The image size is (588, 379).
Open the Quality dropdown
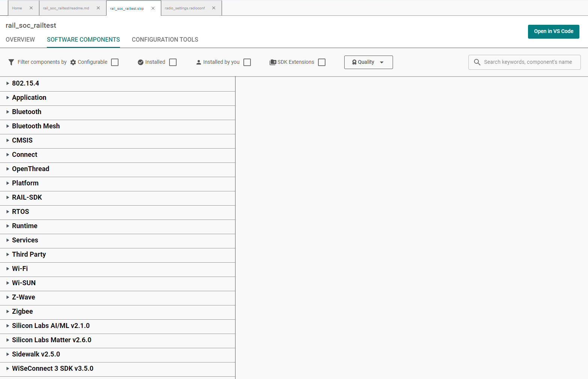368,62
